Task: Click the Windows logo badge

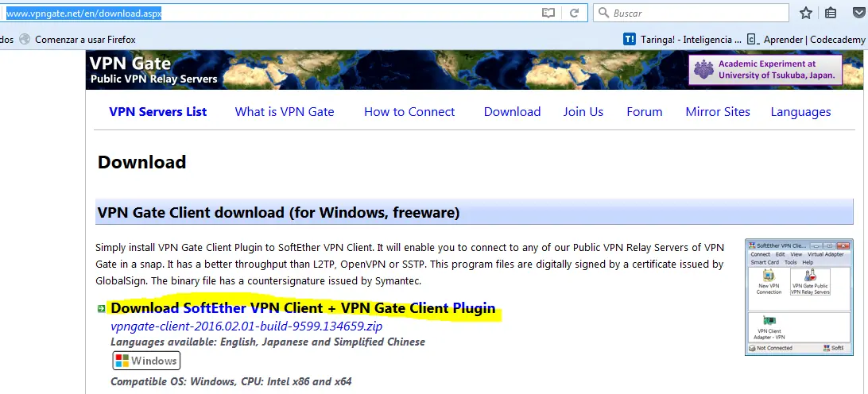Action: pyautogui.click(x=146, y=361)
